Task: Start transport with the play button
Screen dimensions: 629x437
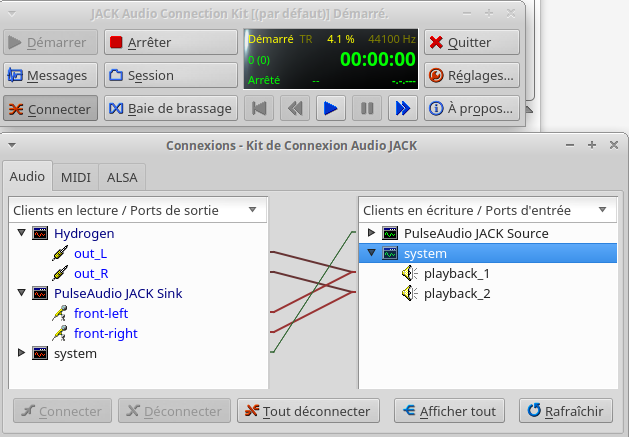Action: [x=331, y=108]
